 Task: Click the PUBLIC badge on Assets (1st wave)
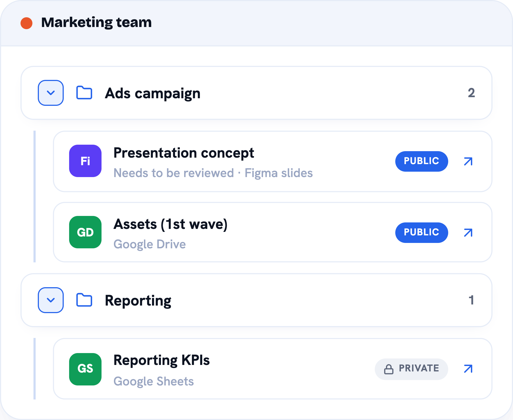421,232
